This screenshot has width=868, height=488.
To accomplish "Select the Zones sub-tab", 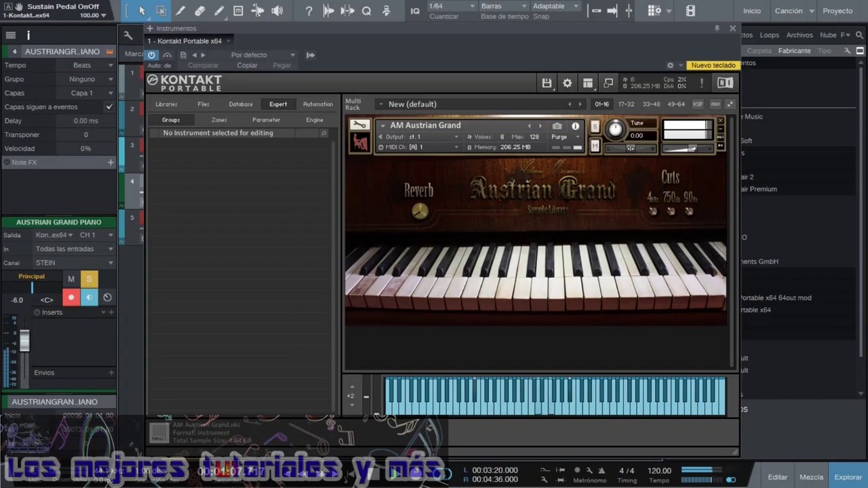I will [x=219, y=120].
